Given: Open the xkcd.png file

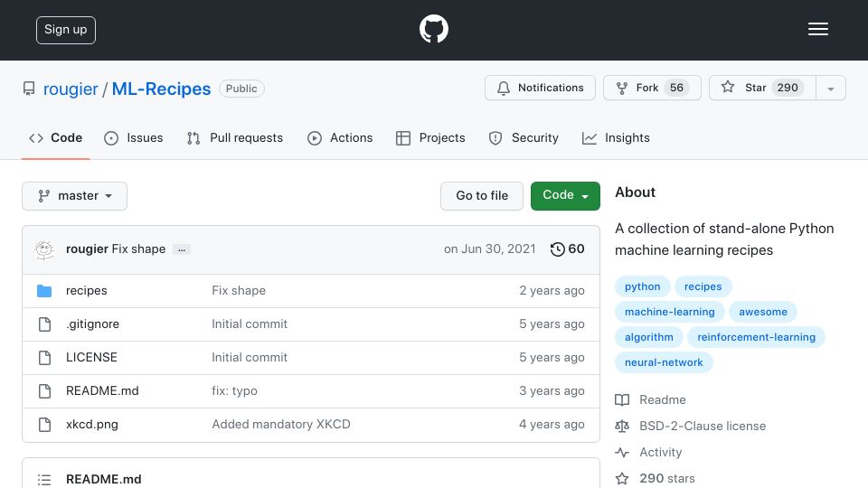Looking at the screenshot, I should [92, 425].
